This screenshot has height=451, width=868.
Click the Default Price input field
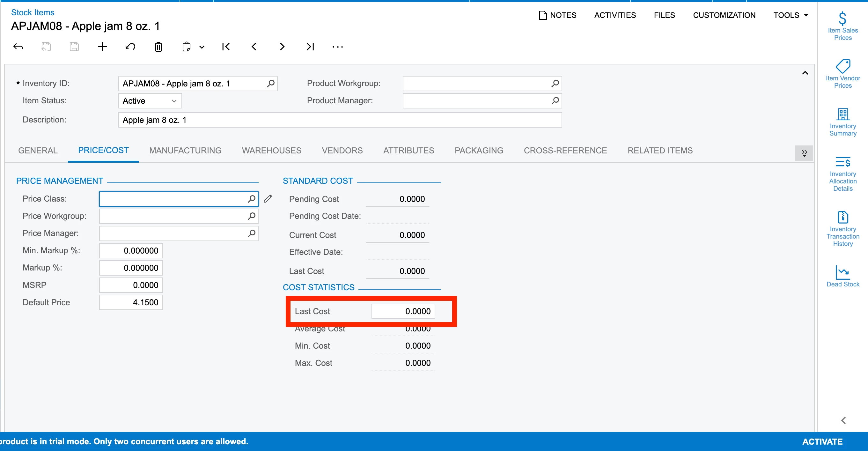[x=131, y=302]
